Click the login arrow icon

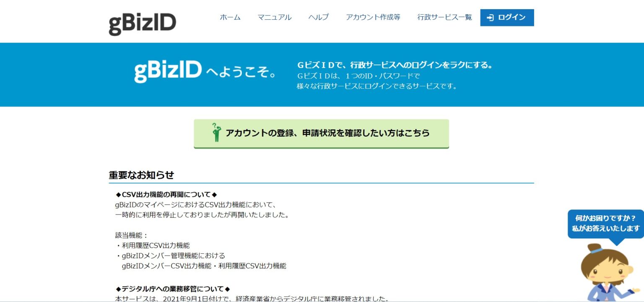(x=490, y=17)
